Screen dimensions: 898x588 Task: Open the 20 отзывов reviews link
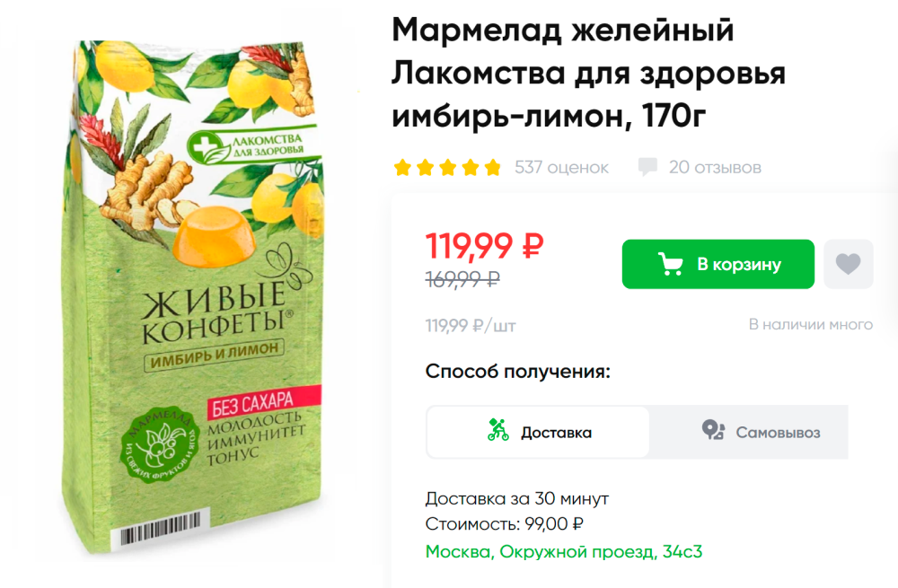tap(715, 167)
